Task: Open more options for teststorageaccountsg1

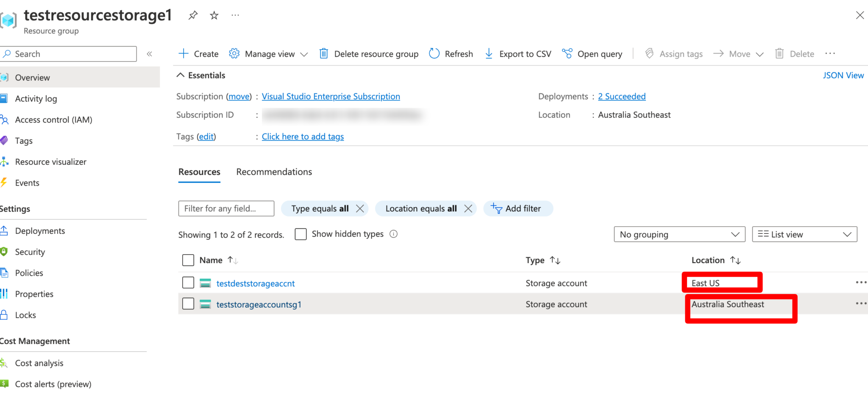Action: coord(861,303)
